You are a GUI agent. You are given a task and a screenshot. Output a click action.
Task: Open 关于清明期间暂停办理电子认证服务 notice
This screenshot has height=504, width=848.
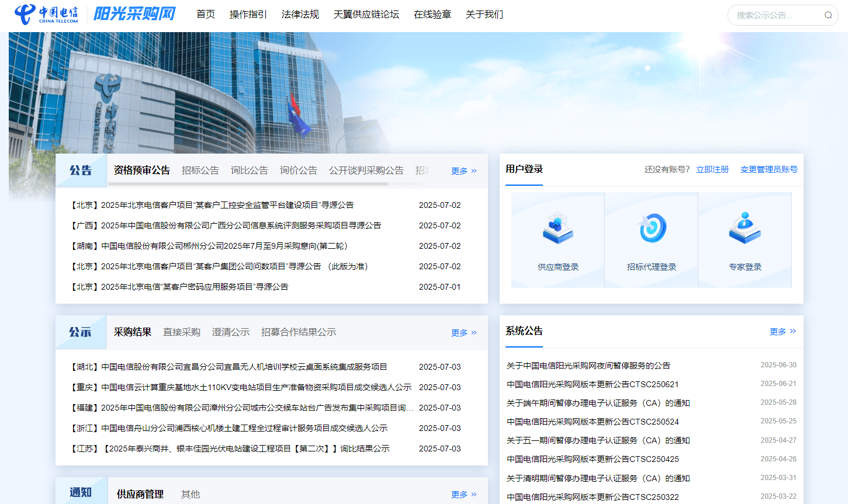pyautogui.click(x=598, y=478)
